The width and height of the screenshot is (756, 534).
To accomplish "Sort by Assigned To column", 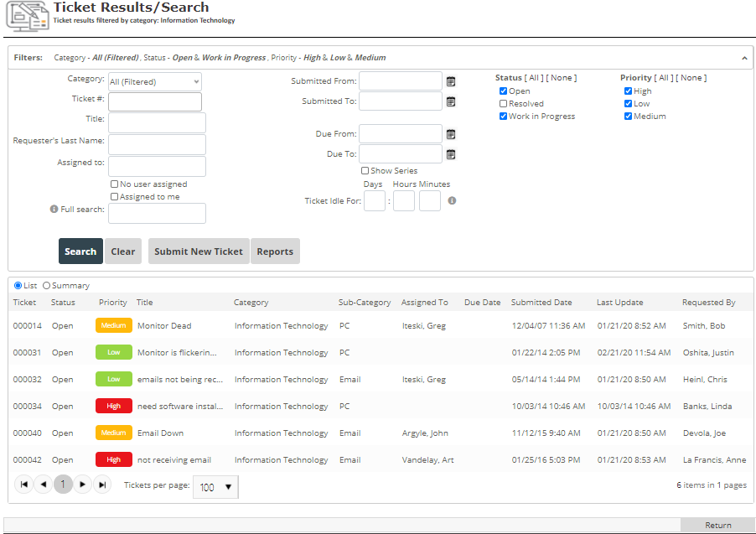I will point(425,303).
